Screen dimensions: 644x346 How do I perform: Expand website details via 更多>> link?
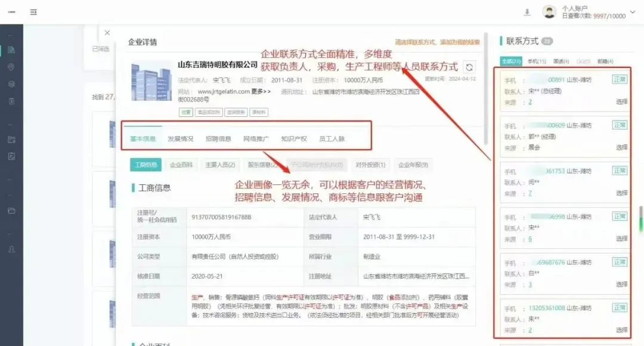pos(259,91)
